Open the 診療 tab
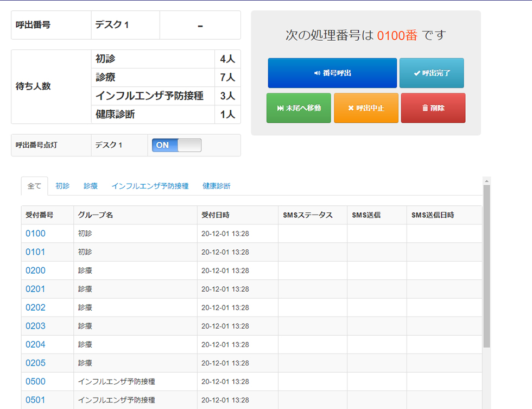532x409 pixels. 91,186
